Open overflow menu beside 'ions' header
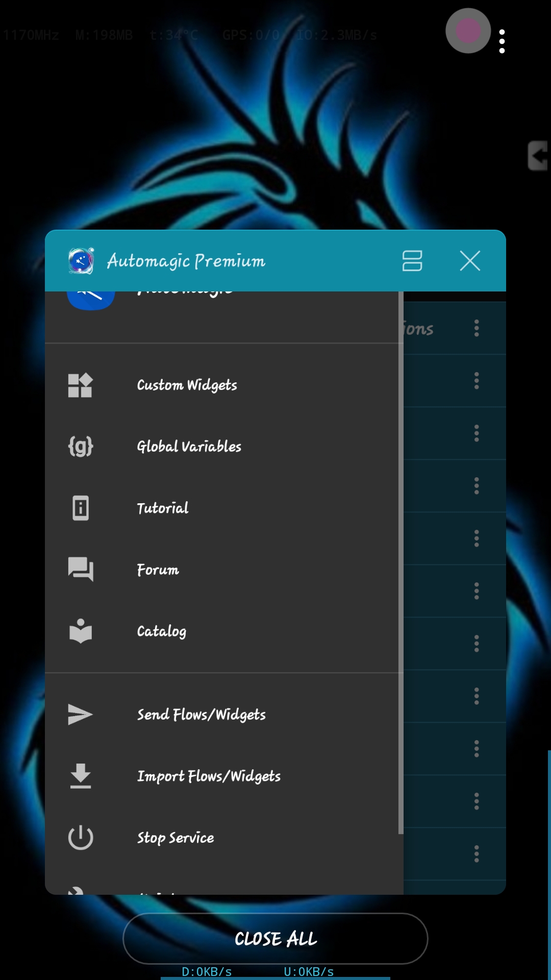Screen dimensions: 551x980 (x=477, y=328)
